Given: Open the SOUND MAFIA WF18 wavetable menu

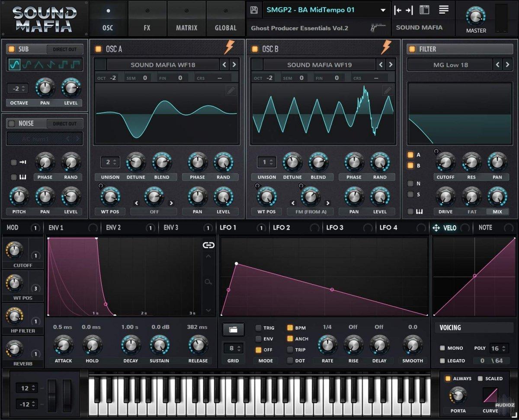Looking at the screenshot, I should pos(163,65).
